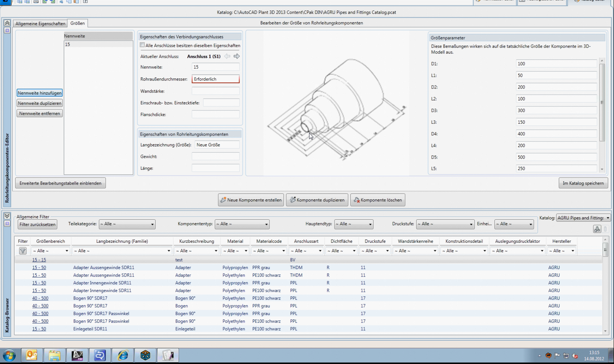The width and height of the screenshot is (614, 364).
Task: Switch to Allgemeine Eigenschaften tab
Action: (40, 23)
